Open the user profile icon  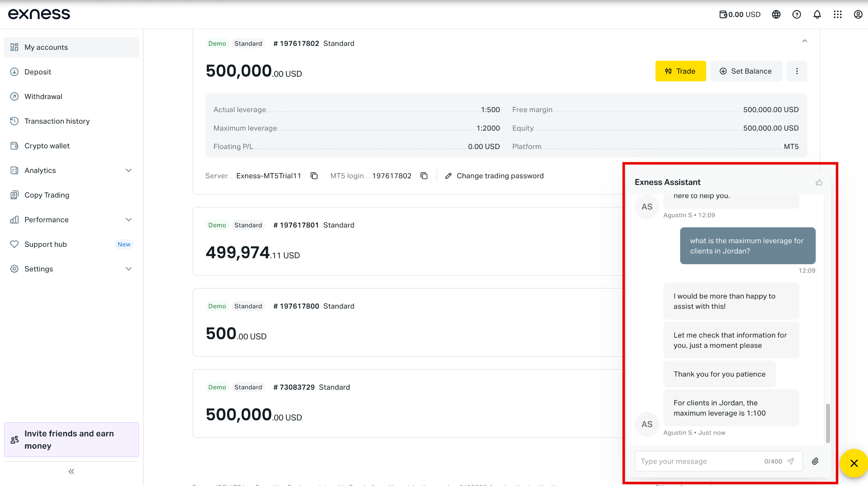click(858, 14)
